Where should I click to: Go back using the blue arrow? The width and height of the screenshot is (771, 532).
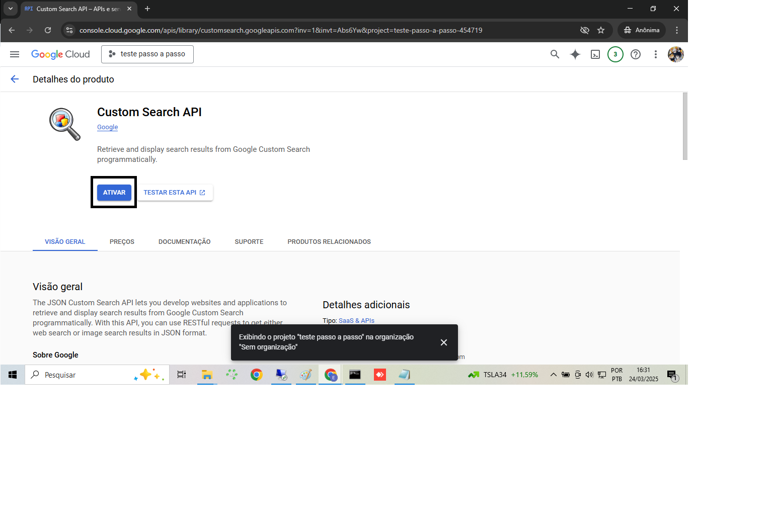pos(15,79)
